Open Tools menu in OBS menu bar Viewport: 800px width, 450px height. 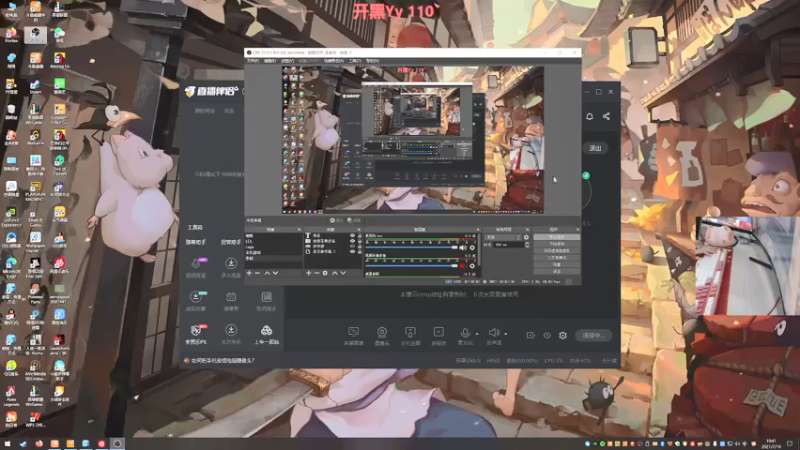(355, 61)
